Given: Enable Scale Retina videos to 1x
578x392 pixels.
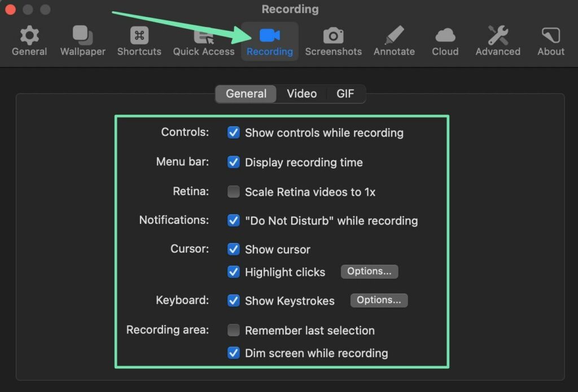Looking at the screenshot, I should 233,192.
